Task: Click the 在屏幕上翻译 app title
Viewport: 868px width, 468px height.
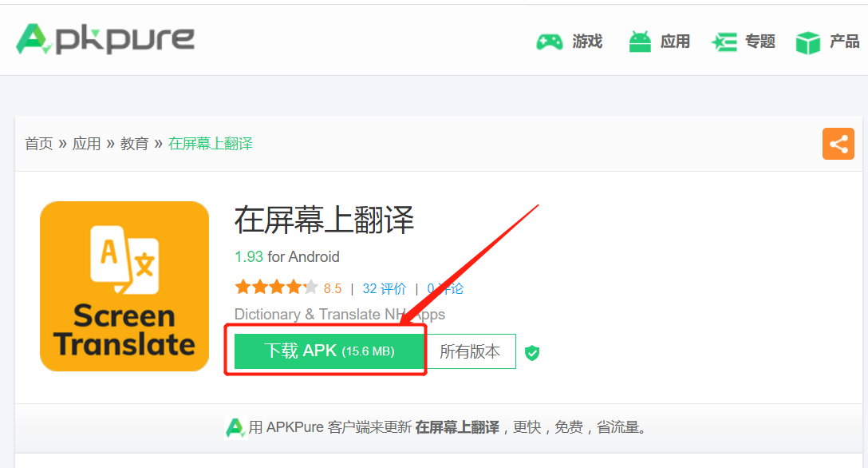Action: point(324,220)
